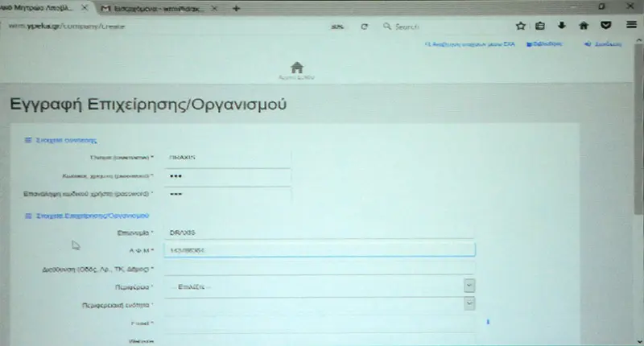Image resolution: width=644 pixels, height=346 pixels.
Task: Click the highlighted Α.Φ.Μ. input field
Action: 319,250
